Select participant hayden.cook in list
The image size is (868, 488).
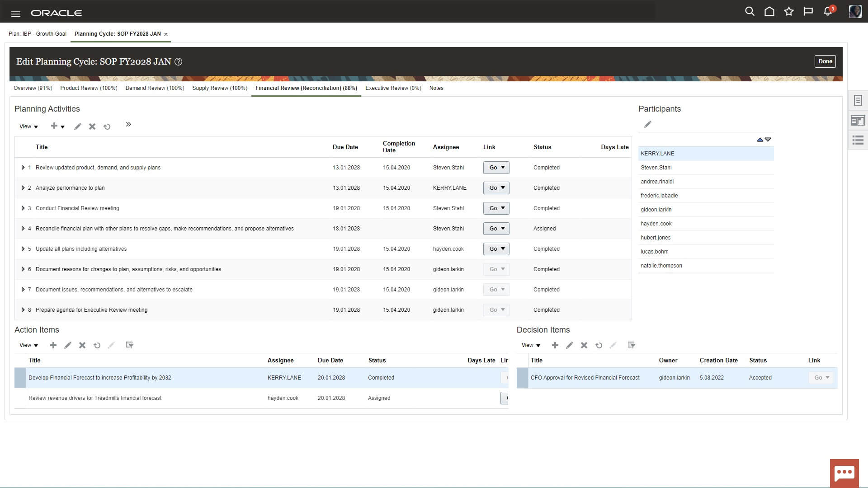[x=656, y=224]
